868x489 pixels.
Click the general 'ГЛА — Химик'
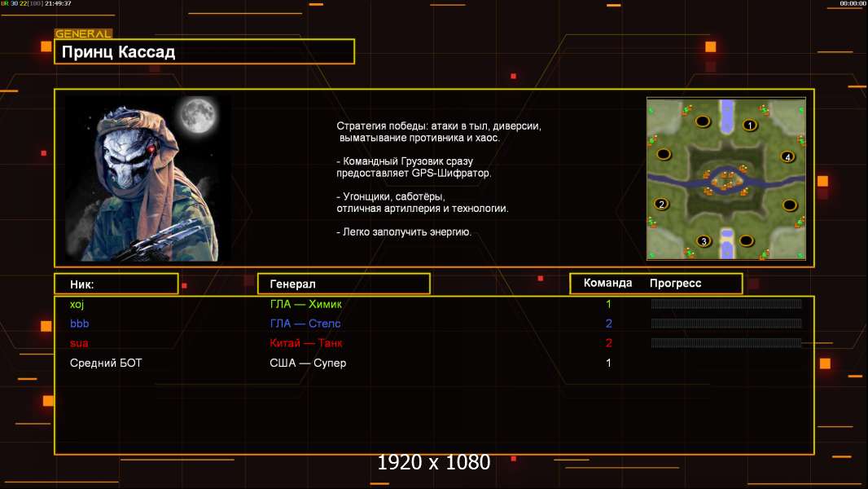point(305,304)
